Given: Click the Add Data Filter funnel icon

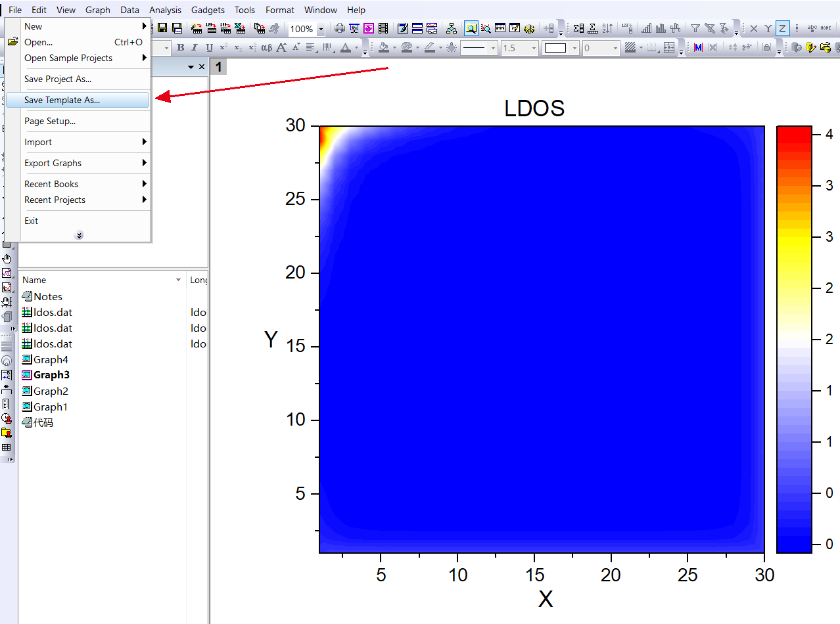Looking at the screenshot, I should pyautogui.click(x=695, y=28).
